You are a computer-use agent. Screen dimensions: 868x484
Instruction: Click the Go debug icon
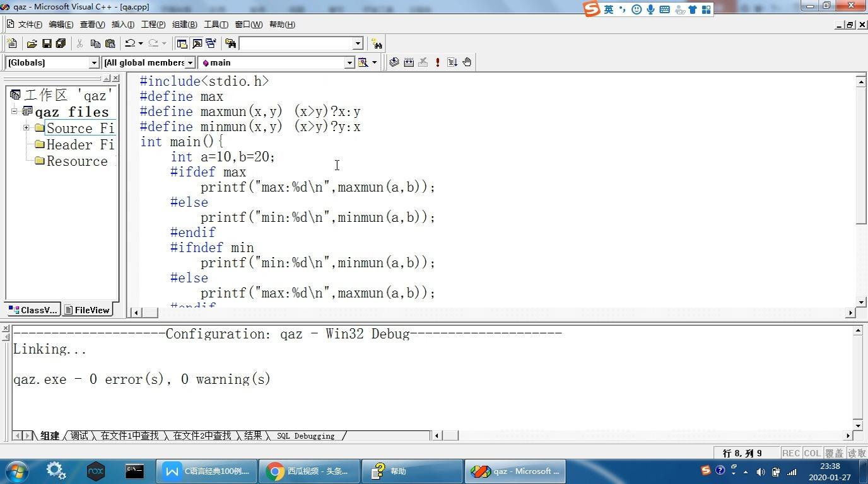(x=452, y=62)
